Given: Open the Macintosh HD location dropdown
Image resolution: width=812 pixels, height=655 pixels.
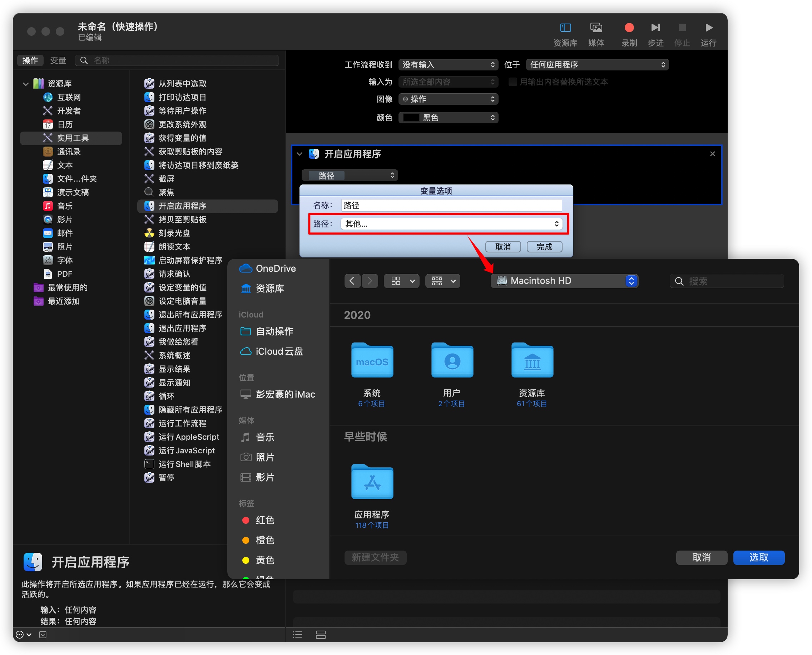Looking at the screenshot, I should pos(564,281).
